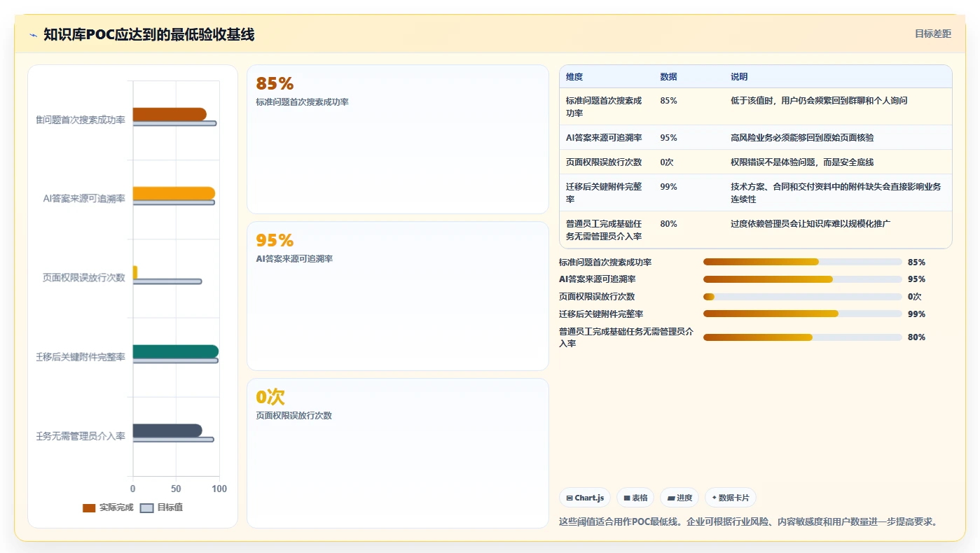Click the description 过度依赖管理员会让知识库难以规模化推广
980x553 pixels.
tap(810, 224)
